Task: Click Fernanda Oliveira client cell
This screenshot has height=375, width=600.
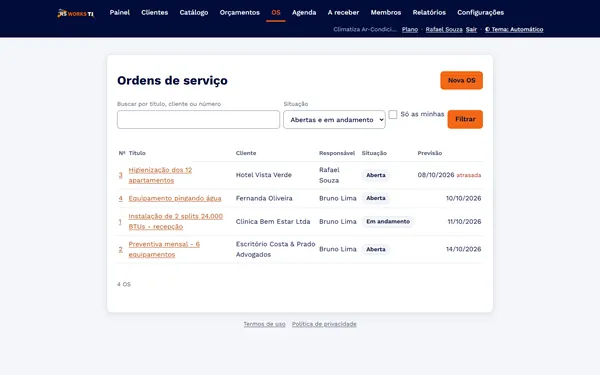Action: [x=264, y=198]
